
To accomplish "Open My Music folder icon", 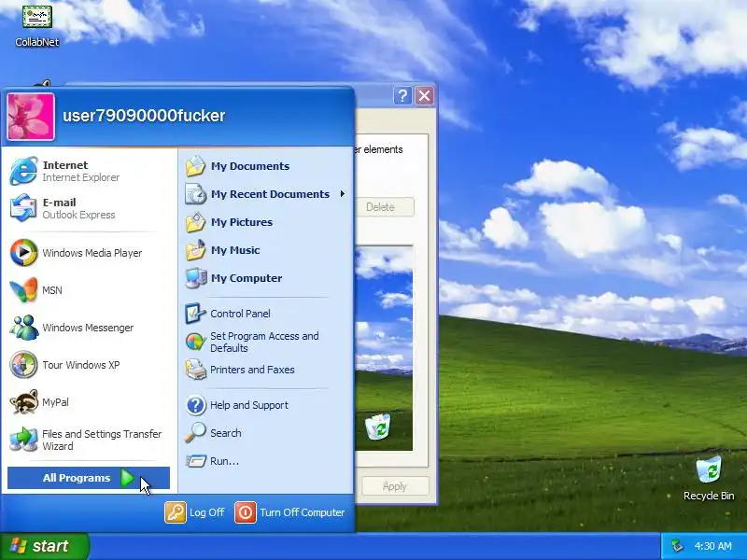I will [x=195, y=250].
